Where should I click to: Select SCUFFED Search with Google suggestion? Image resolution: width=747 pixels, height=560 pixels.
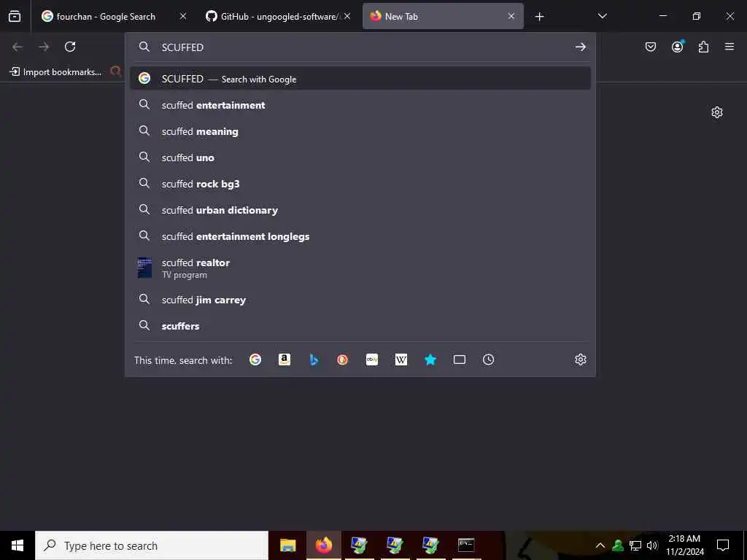360,79
